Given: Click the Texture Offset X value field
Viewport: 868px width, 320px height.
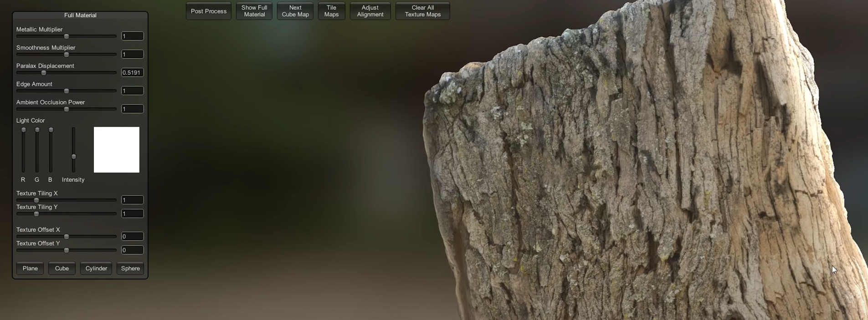Looking at the screenshot, I should 133,236.
